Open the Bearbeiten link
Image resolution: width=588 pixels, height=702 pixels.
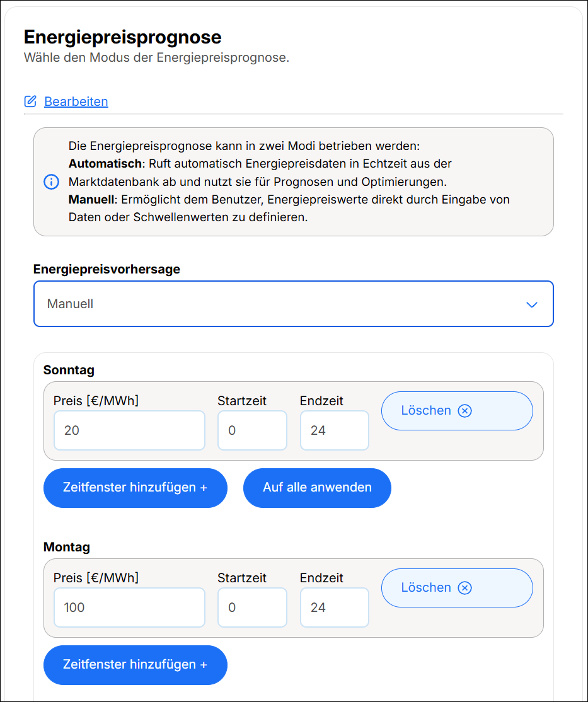(x=76, y=101)
